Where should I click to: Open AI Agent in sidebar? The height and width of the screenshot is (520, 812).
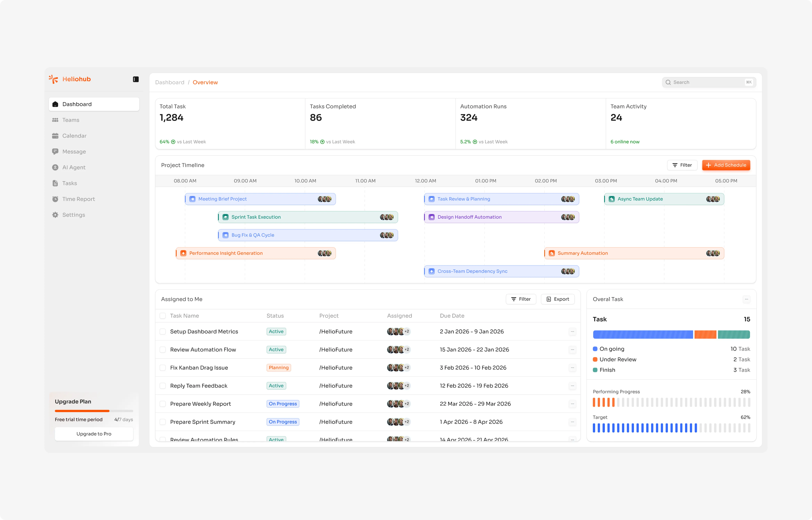pos(74,167)
